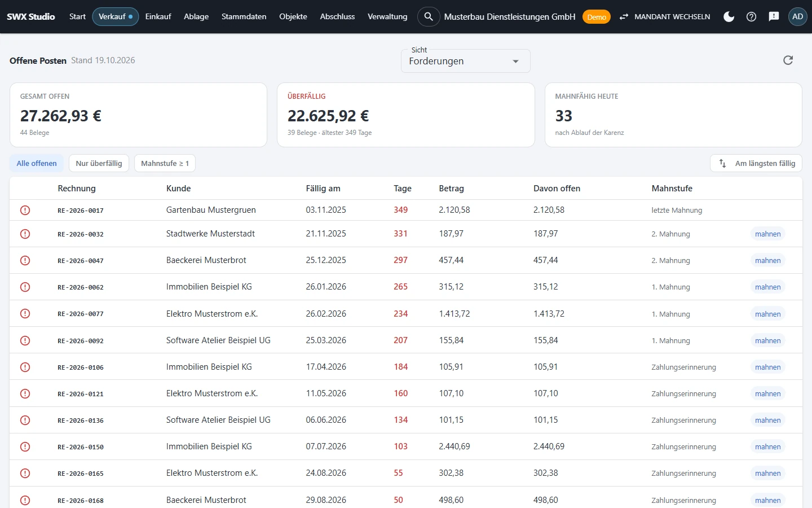The width and height of the screenshot is (812, 508).
Task: Click the overdue warning icon for RE-2026-0150
Action: point(25,446)
